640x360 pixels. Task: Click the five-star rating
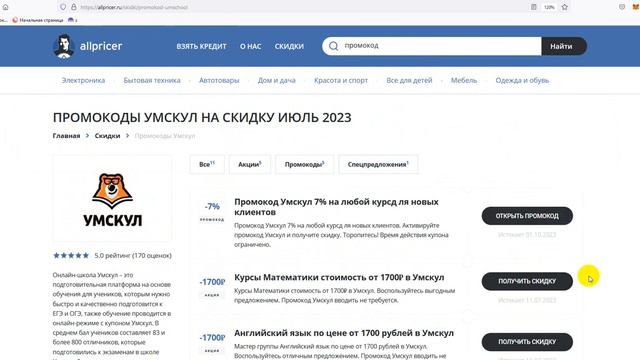71,256
